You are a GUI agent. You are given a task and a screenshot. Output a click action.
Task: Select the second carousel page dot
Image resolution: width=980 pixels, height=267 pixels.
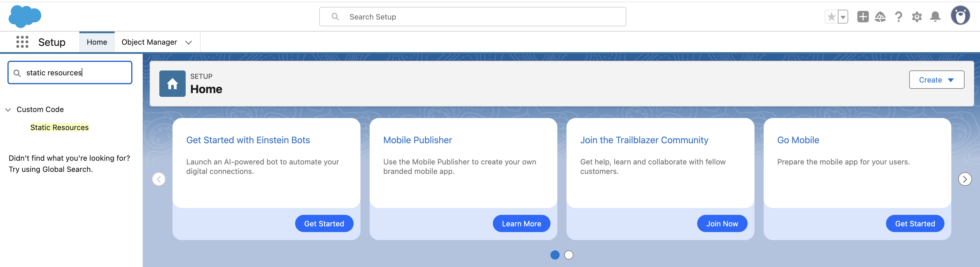click(569, 255)
